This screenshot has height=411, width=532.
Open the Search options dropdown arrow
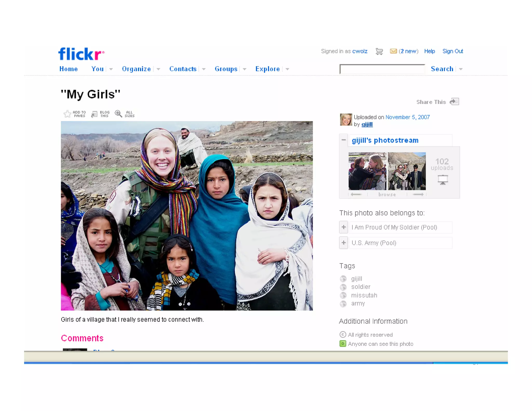461,69
